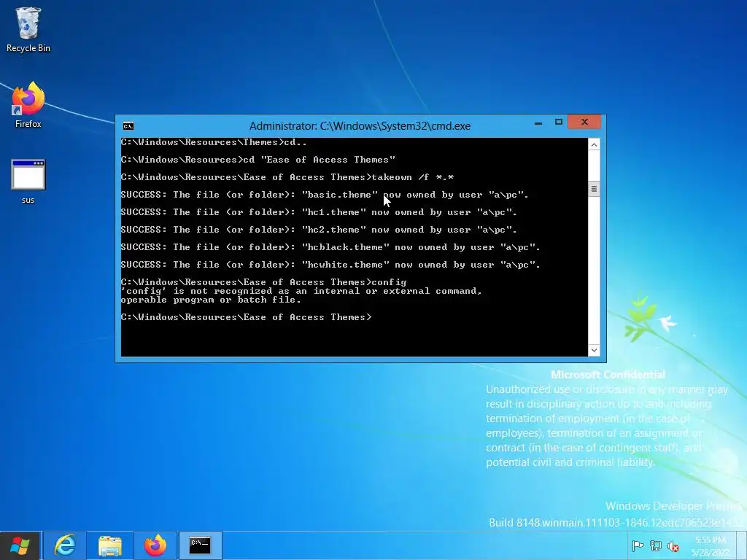
Task: Open Action Center flag tray icon
Action: 638,546
